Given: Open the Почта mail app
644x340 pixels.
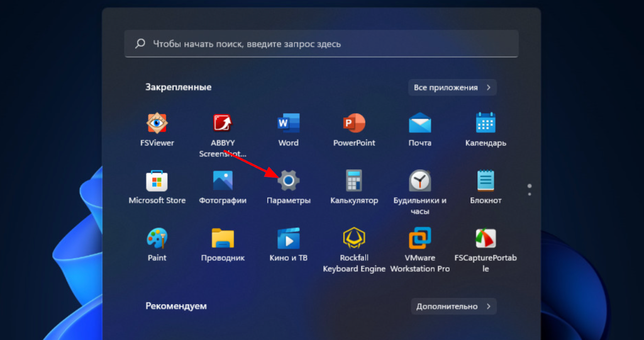Looking at the screenshot, I should (419, 123).
